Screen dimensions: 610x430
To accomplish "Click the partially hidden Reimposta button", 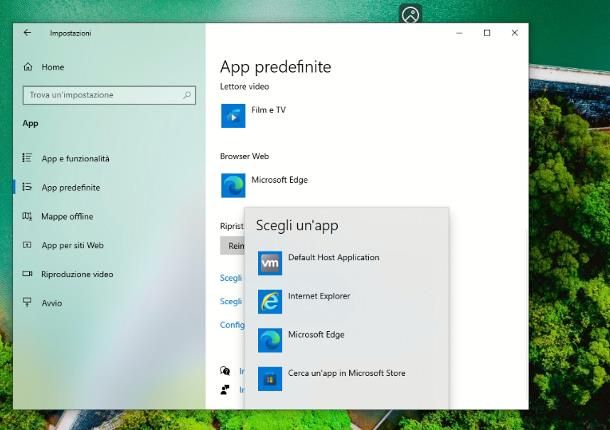I will [232, 246].
